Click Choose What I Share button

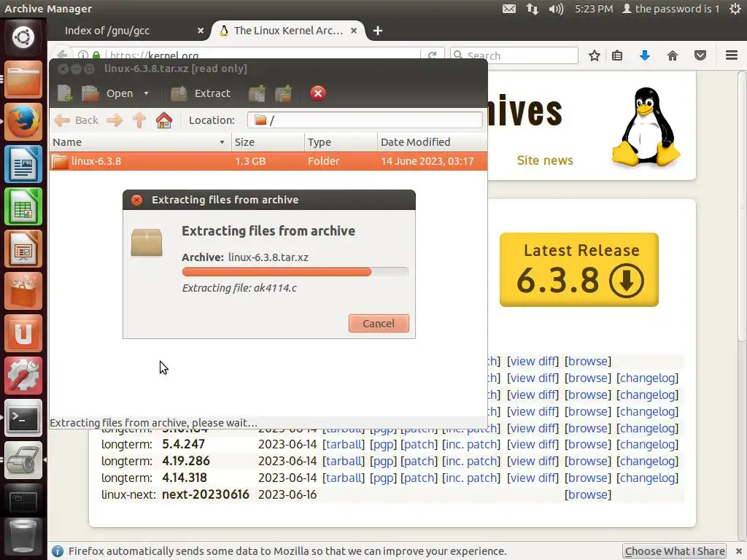(675, 551)
